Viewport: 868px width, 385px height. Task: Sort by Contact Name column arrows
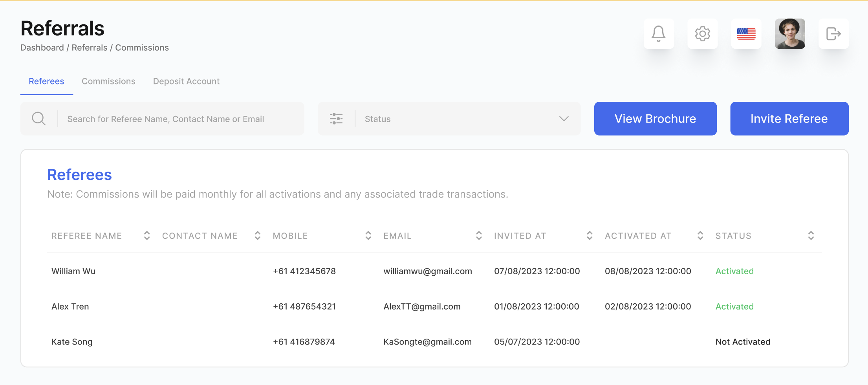click(x=258, y=236)
